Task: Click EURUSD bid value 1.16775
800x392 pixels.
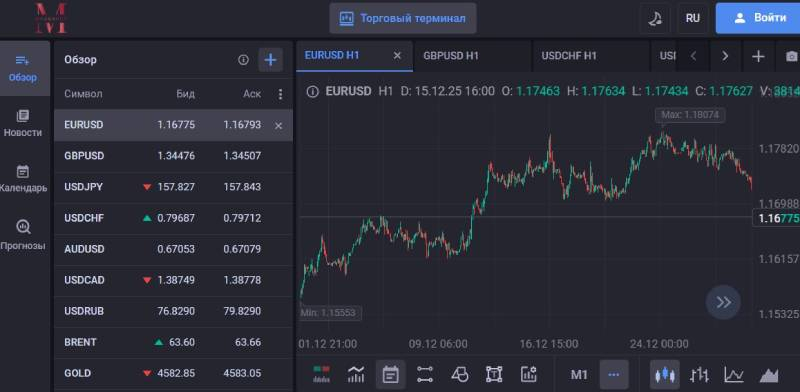Action: [x=176, y=125]
